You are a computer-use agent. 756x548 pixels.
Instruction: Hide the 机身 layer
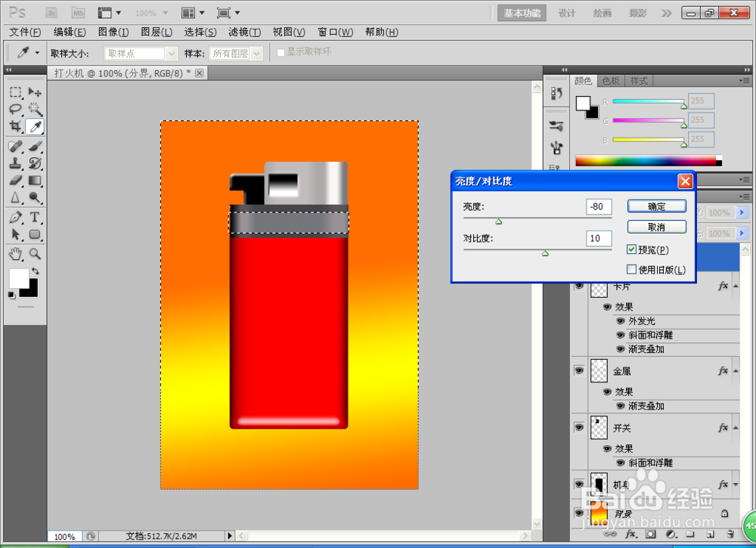pos(579,484)
